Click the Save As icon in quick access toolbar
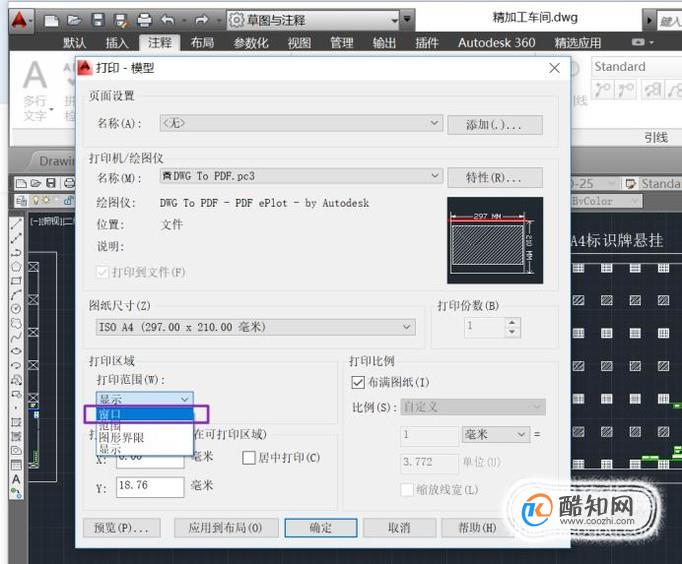Image resolution: width=682 pixels, height=564 pixels. click(120, 20)
